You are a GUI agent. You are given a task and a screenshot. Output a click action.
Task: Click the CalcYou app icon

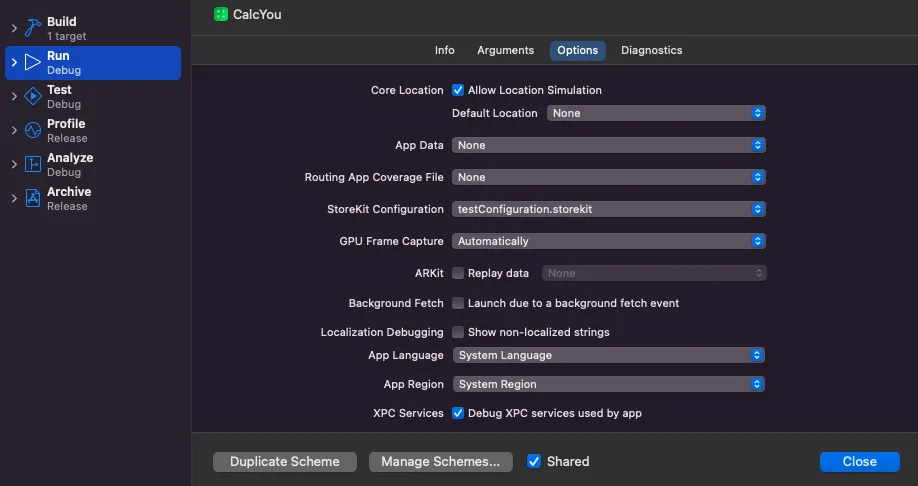[x=221, y=14]
